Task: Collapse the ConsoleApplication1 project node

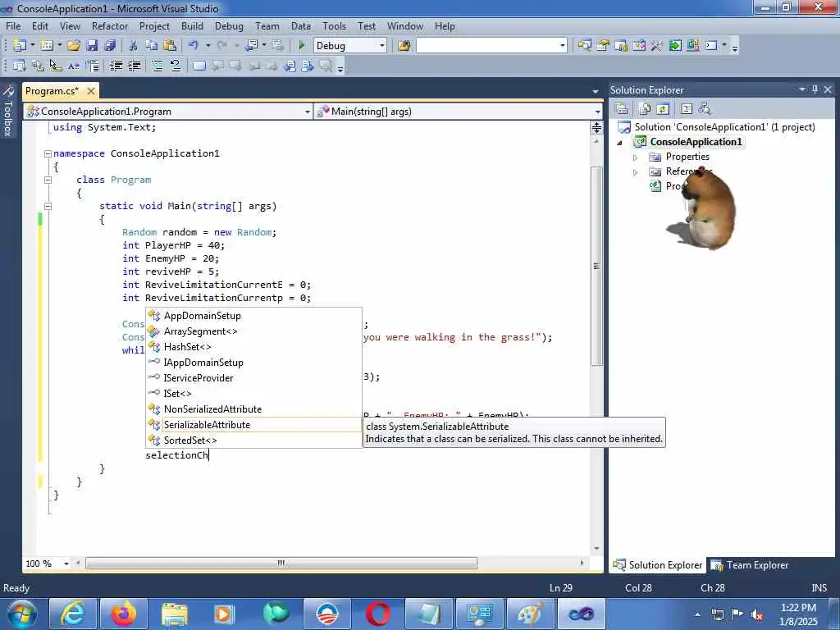Action: 620,143
